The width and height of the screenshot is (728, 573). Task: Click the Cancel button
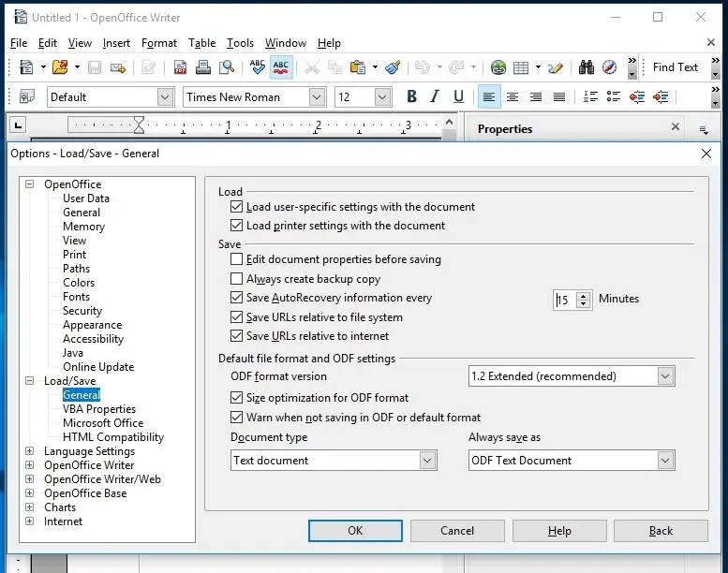click(x=457, y=531)
